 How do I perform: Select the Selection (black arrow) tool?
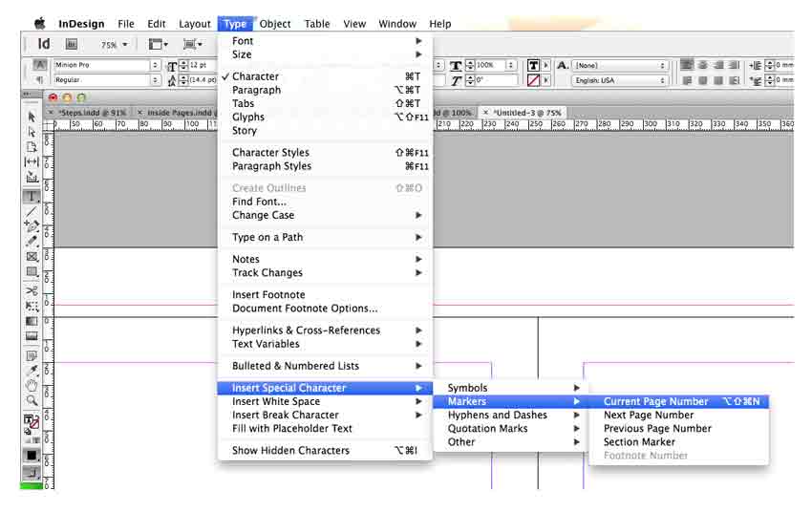[32, 117]
